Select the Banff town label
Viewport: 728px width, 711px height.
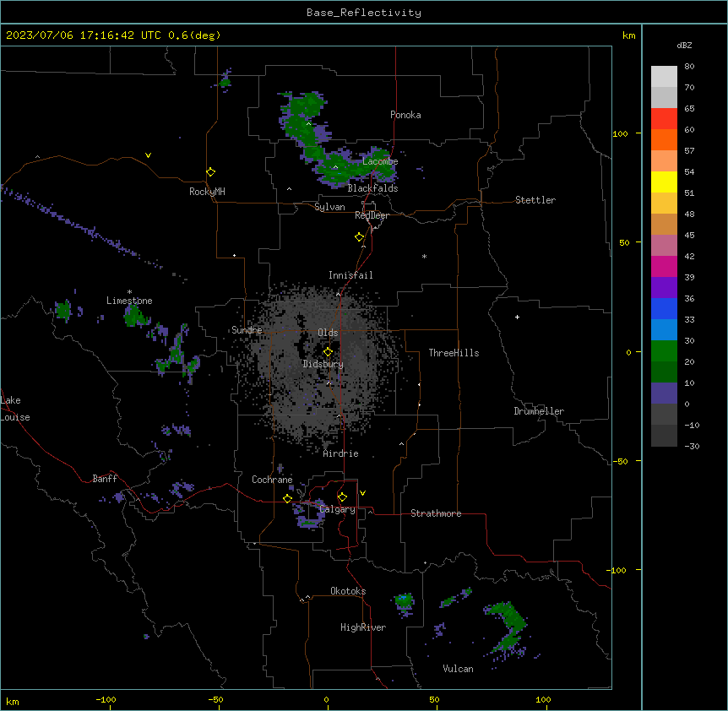(105, 479)
